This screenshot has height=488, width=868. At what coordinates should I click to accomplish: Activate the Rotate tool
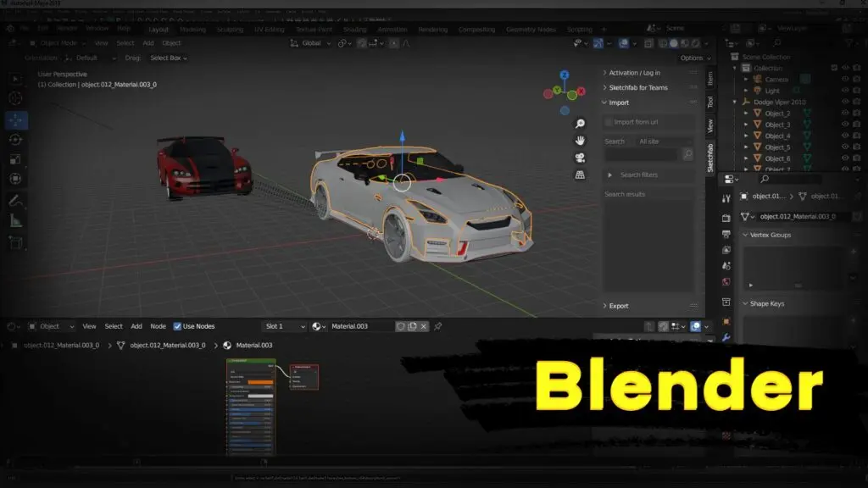(x=15, y=140)
